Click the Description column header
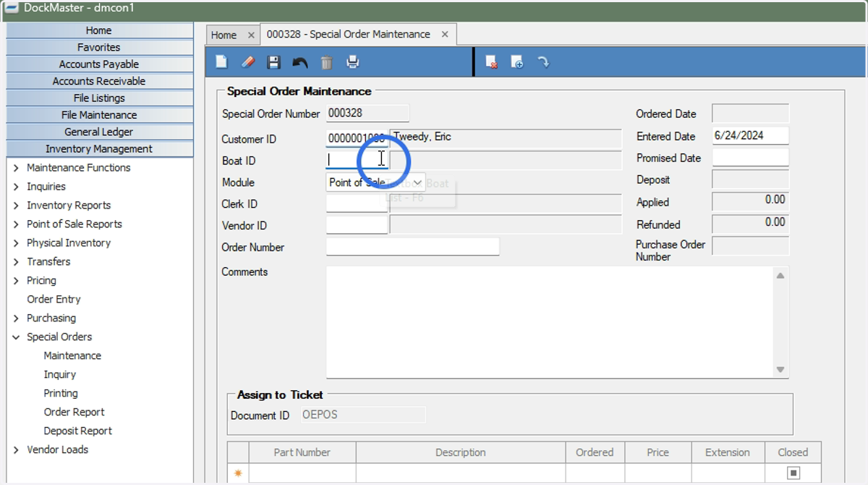The height and width of the screenshot is (485, 868). pyautogui.click(x=461, y=452)
